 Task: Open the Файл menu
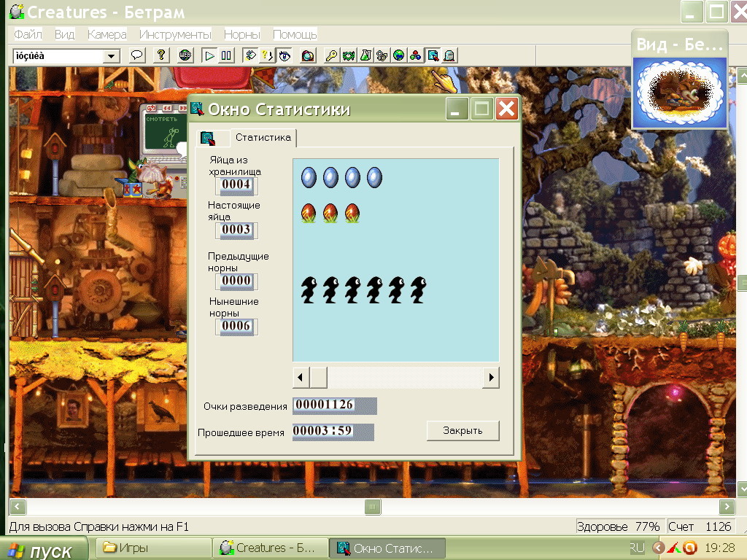[x=28, y=34]
